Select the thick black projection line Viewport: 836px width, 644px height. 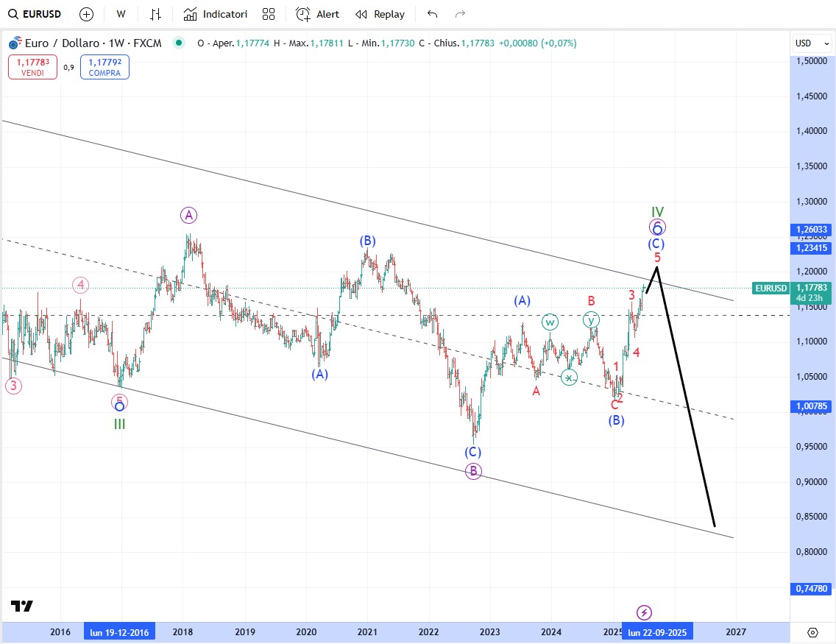pos(686,397)
